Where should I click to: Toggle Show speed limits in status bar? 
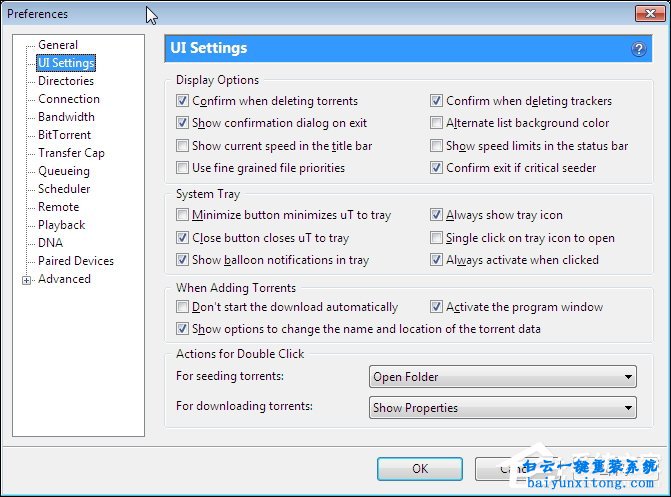coord(437,146)
